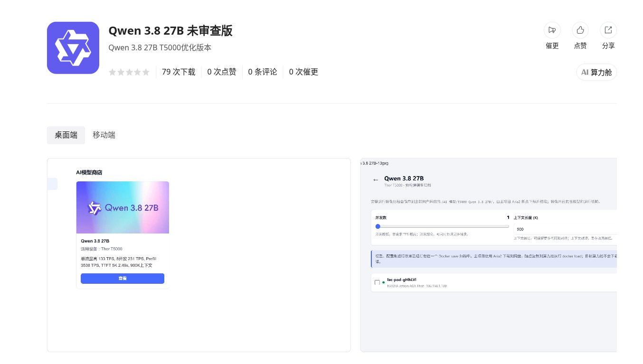The height and width of the screenshot is (364, 643).
Task: Open the AI 算力舱 button
Action: tap(596, 72)
